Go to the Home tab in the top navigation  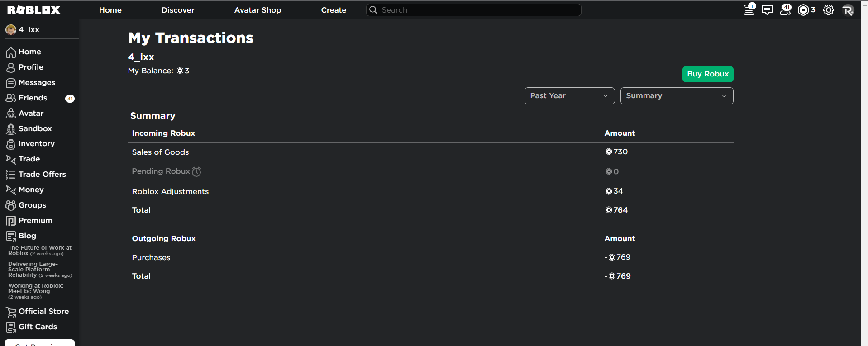coord(110,10)
